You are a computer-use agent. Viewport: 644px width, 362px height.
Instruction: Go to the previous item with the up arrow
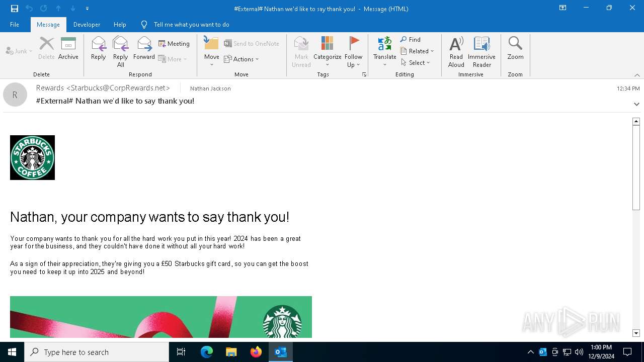pos(58,9)
